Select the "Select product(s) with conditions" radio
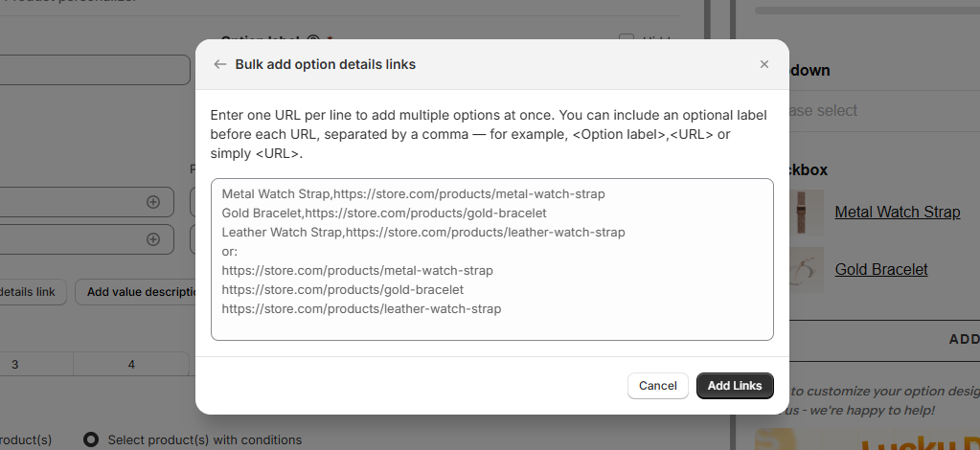980x450 pixels. point(91,440)
